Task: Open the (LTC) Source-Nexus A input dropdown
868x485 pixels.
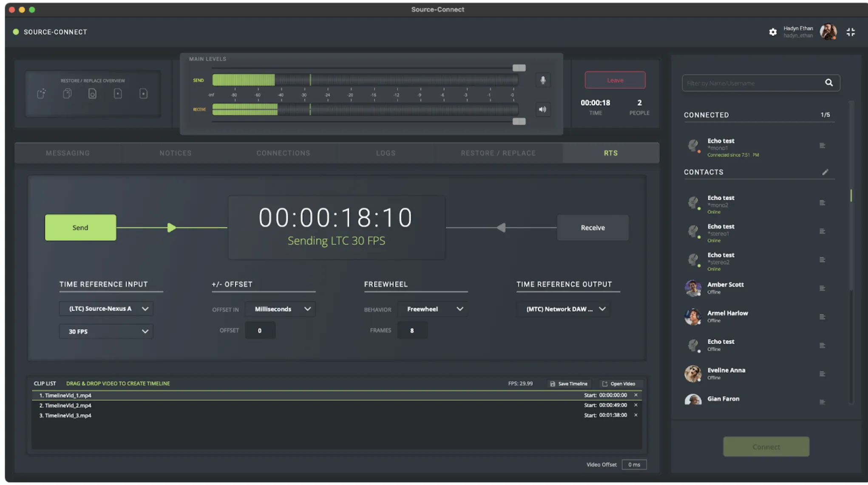Action: coord(106,309)
